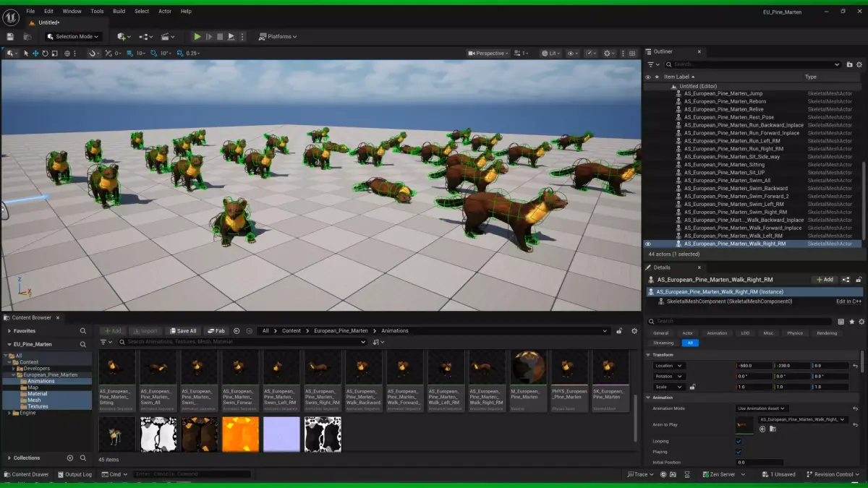Activate the Select arrow tool in viewport
The height and width of the screenshot is (488, 868).
coord(27,53)
